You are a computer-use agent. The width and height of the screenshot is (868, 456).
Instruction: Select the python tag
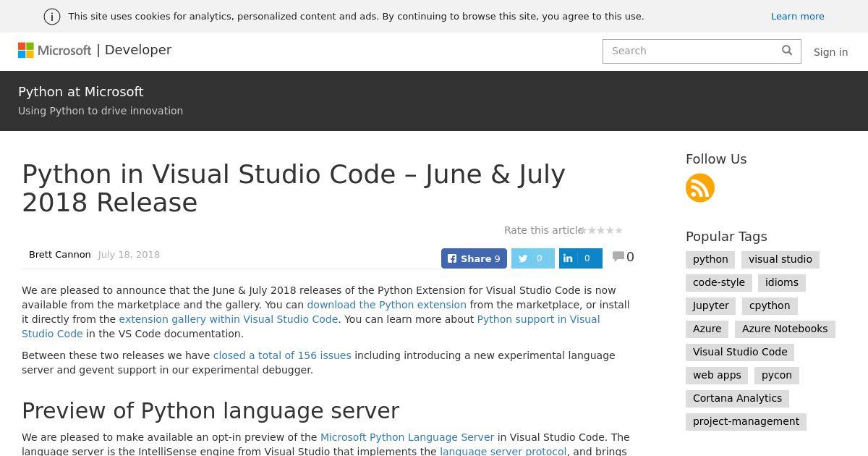tap(710, 260)
